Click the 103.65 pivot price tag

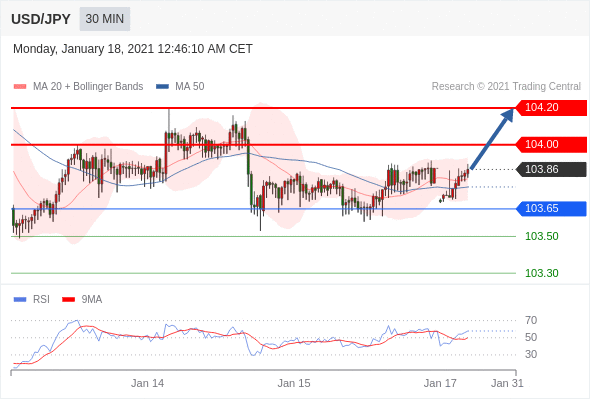(551, 209)
